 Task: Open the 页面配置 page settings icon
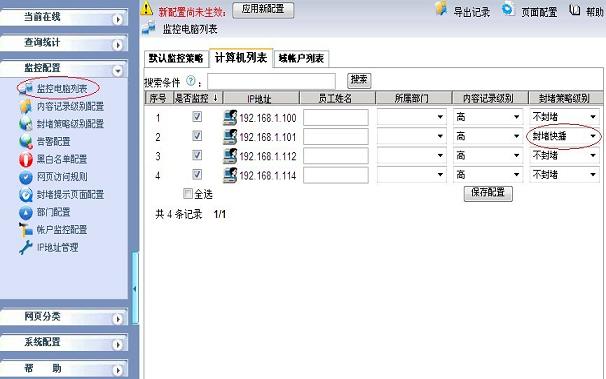508,8
